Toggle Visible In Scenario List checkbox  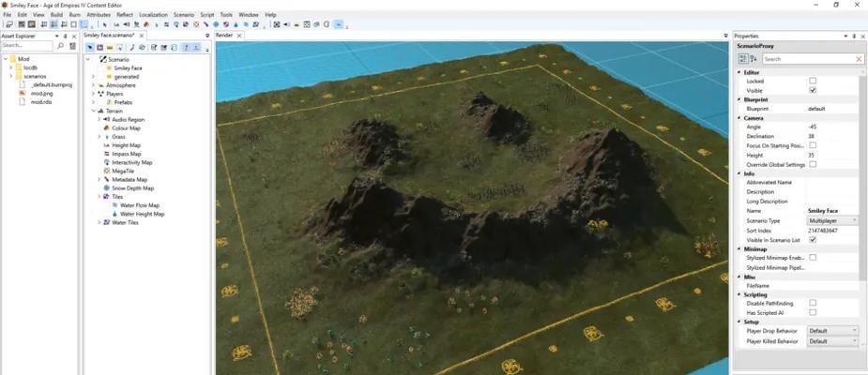[813, 240]
